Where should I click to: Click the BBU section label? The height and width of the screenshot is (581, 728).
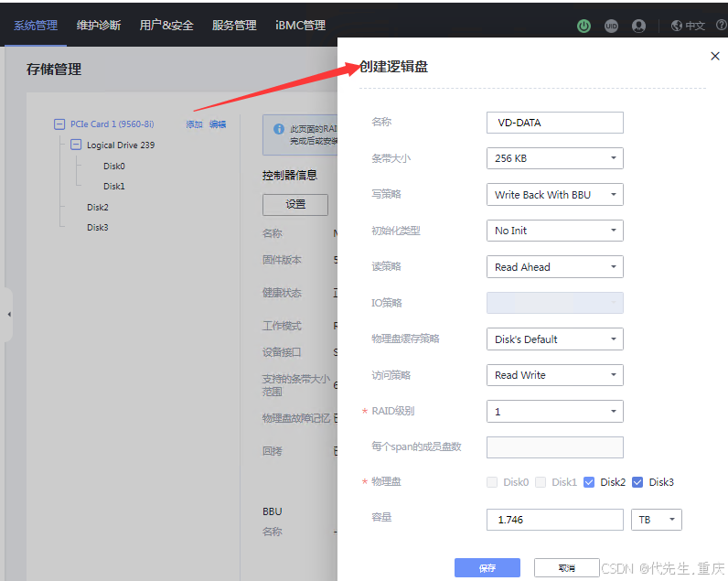coord(272,511)
